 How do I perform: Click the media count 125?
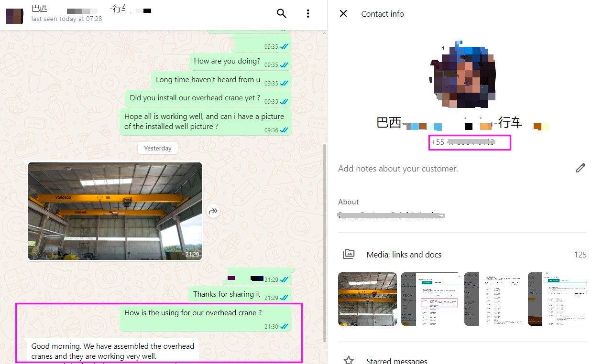(580, 255)
